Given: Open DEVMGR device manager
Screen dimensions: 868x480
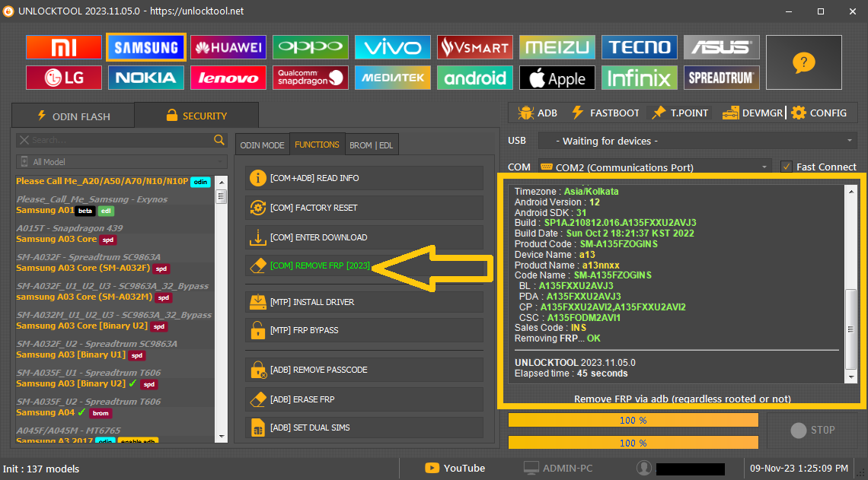Looking at the screenshot, I should pos(752,113).
